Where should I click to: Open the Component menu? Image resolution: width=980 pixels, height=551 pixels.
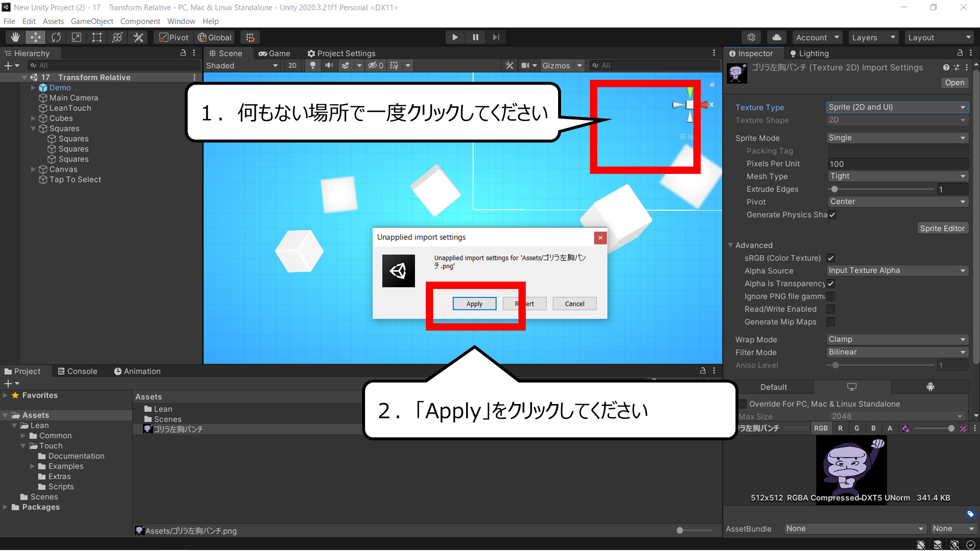click(x=140, y=21)
